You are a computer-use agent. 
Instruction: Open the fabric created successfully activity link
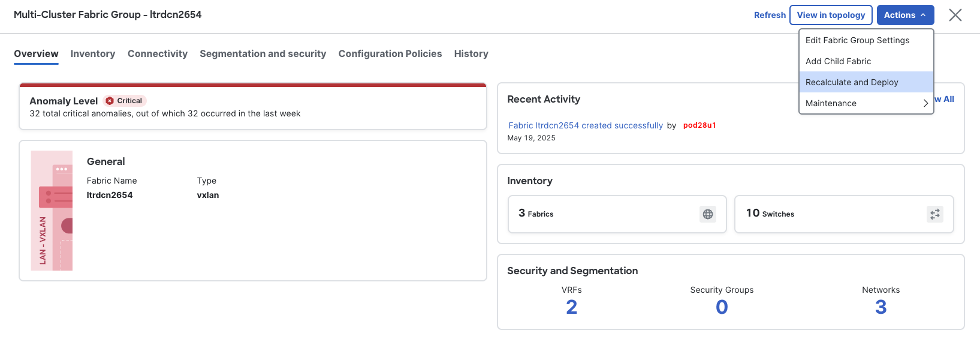(x=586, y=125)
